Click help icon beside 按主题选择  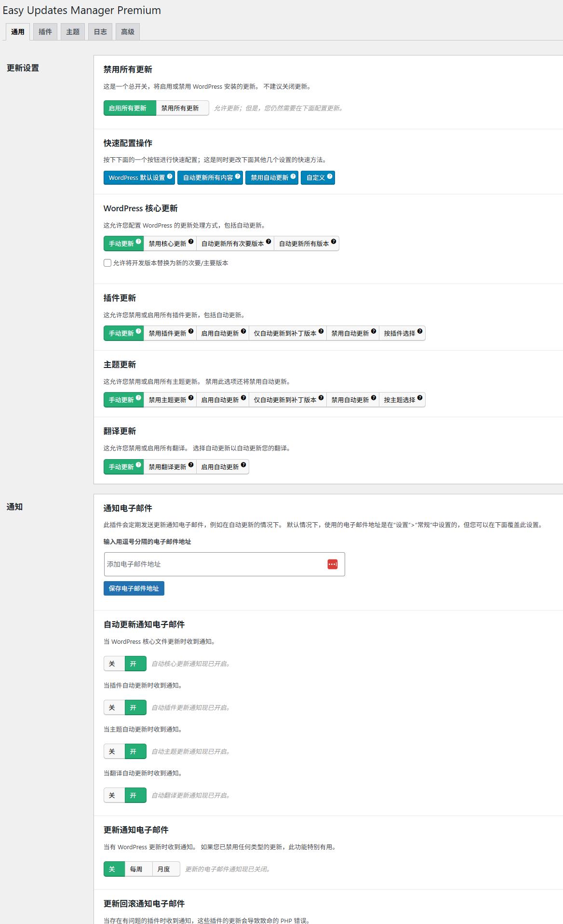pos(420,398)
